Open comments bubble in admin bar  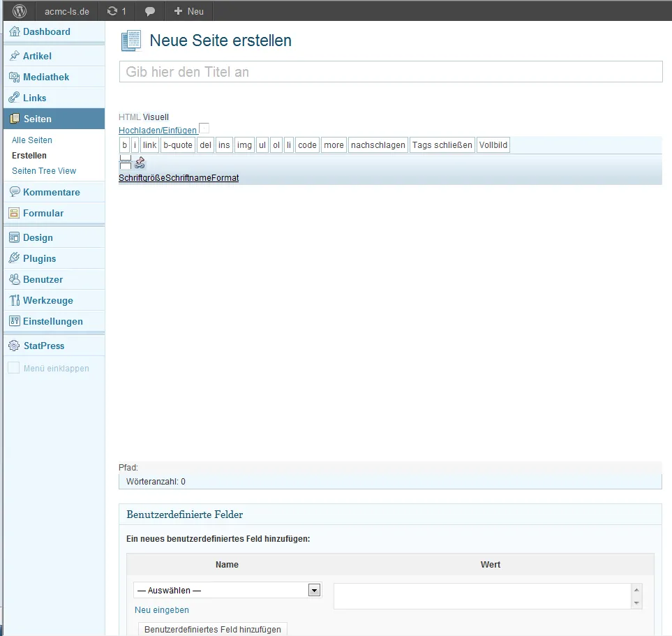pos(149,12)
